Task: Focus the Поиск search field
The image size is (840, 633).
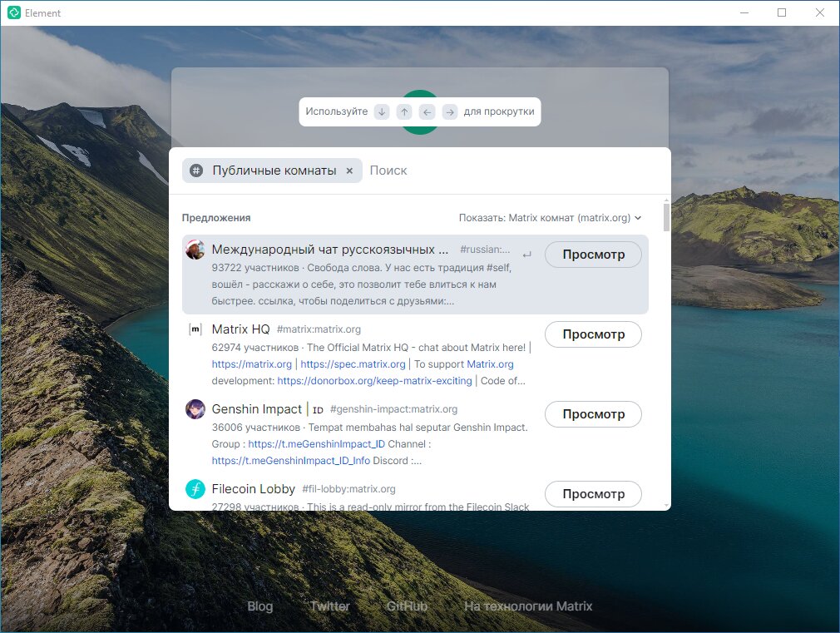Action: pos(514,171)
